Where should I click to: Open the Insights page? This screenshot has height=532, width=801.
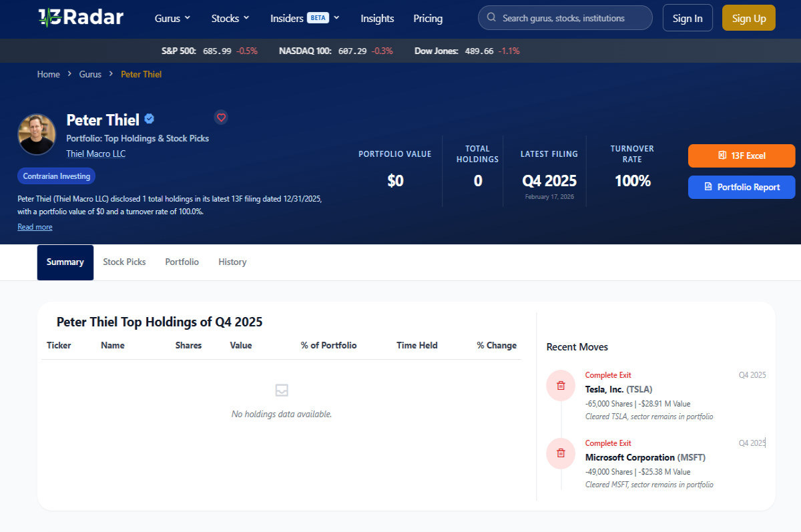pos(377,18)
